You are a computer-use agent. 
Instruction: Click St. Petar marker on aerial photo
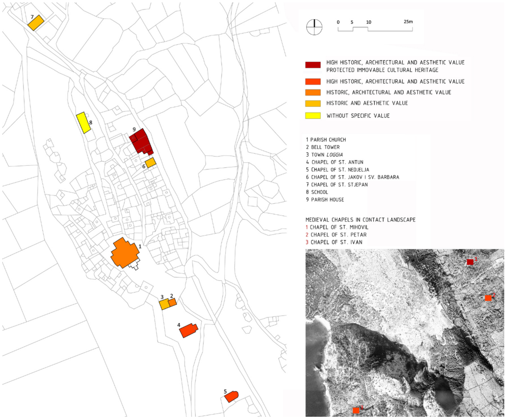488,298
